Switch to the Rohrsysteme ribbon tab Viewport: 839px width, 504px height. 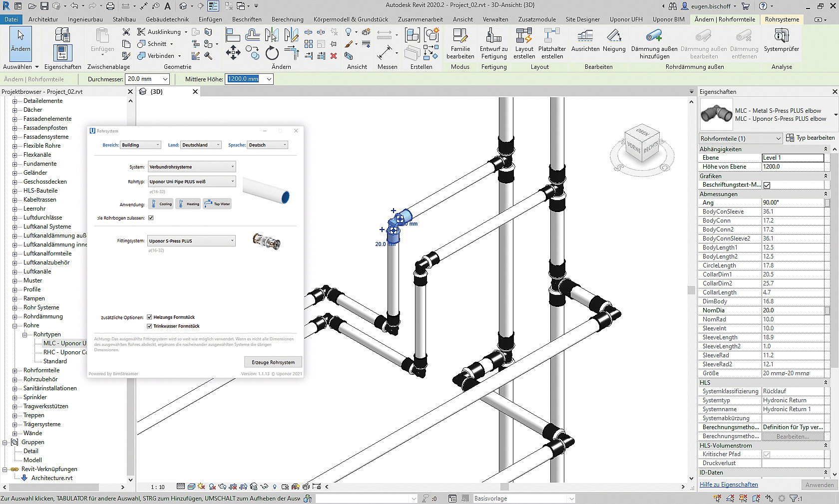click(782, 19)
